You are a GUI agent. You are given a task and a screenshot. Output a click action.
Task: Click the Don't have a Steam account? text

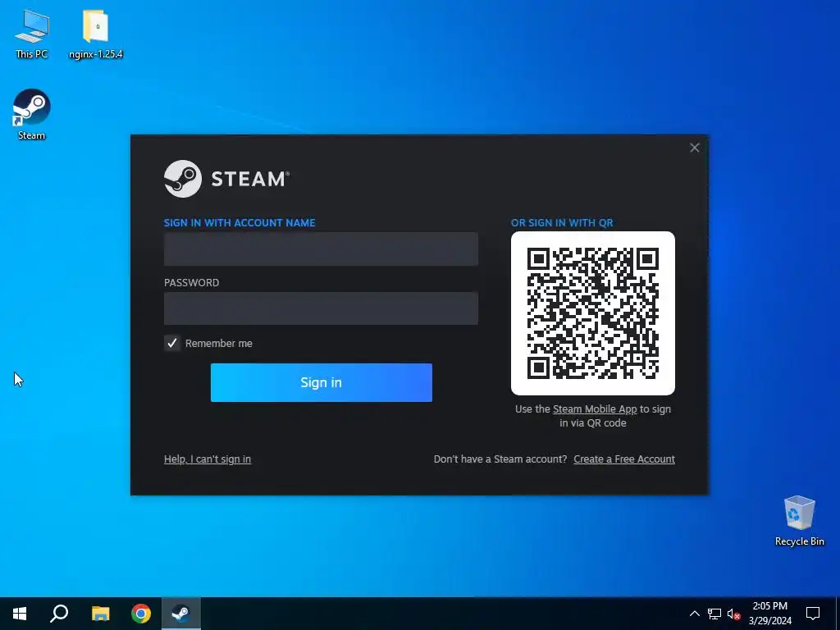(x=500, y=459)
